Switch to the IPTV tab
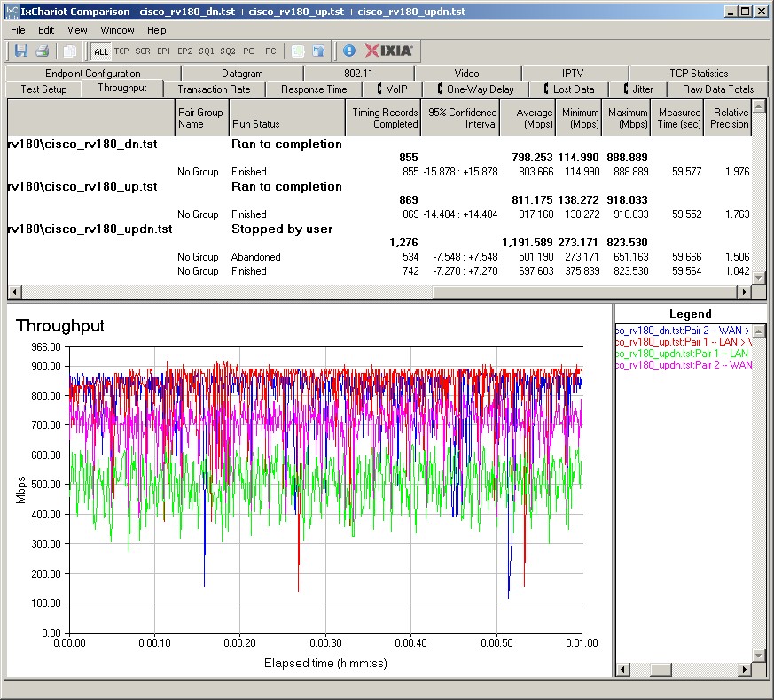The height and width of the screenshot is (700, 774). pyautogui.click(x=573, y=73)
